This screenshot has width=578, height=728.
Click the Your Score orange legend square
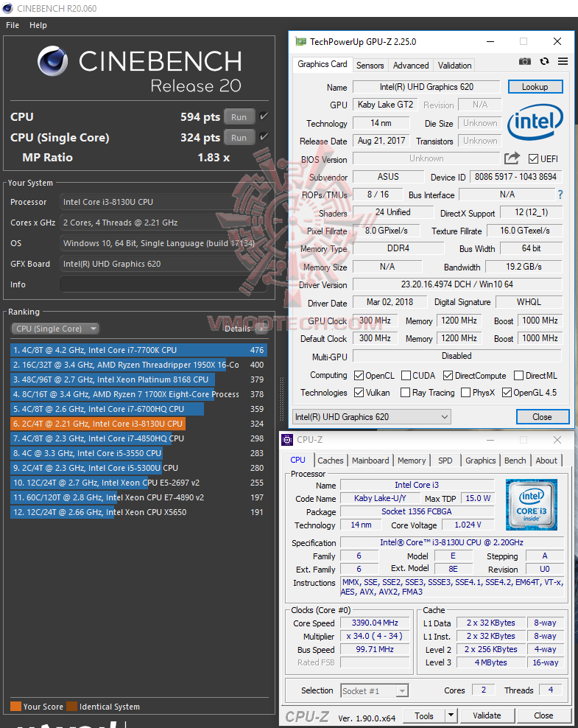coord(15,706)
